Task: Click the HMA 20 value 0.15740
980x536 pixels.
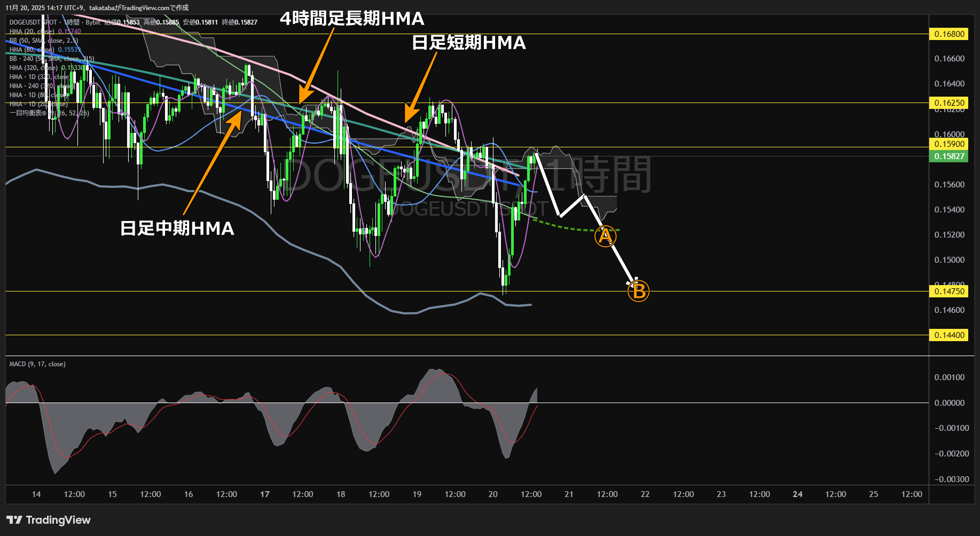Action: click(69, 31)
